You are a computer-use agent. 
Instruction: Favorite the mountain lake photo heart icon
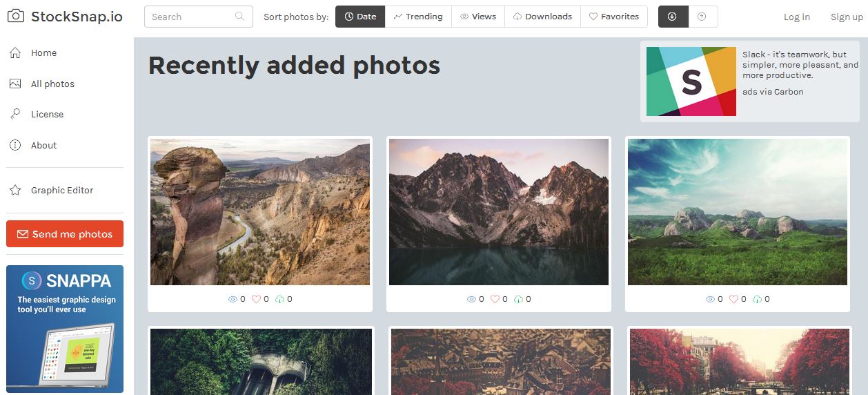tap(495, 299)
